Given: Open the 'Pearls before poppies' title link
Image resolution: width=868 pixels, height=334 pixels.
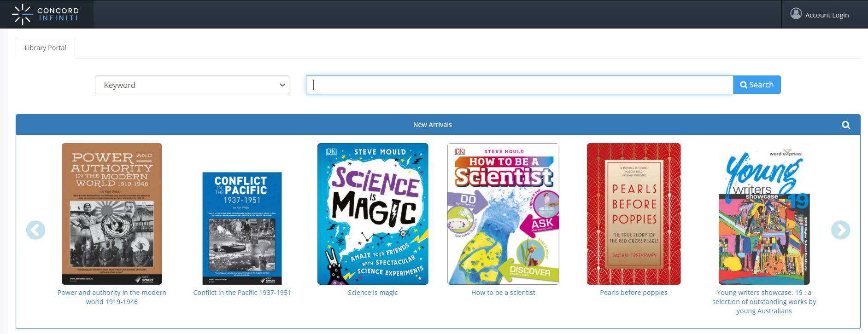Looking at the screenshot, I should tap(633, 292).
